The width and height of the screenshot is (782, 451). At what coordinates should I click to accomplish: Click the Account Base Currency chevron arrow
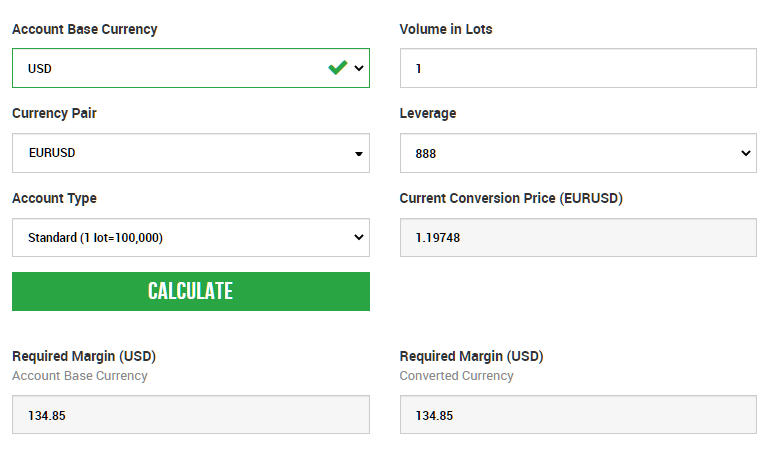click(359, 68)
